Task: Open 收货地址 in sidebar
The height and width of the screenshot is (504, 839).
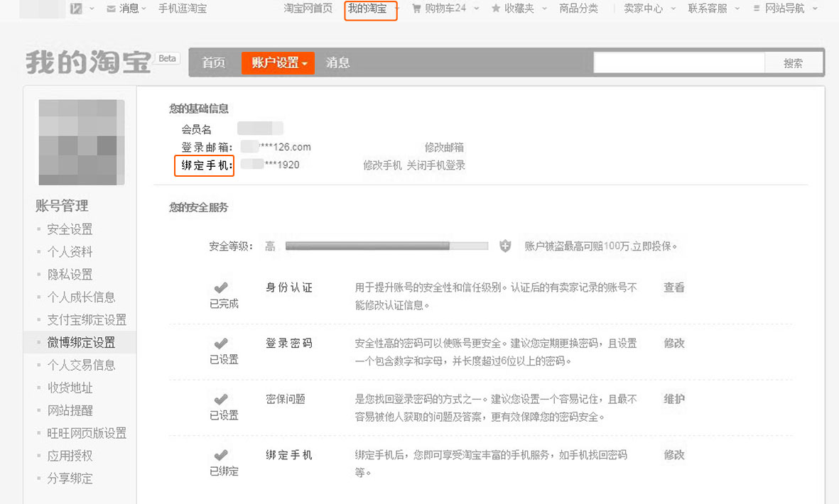Action: pyautogui.click(x=70, y=388)
